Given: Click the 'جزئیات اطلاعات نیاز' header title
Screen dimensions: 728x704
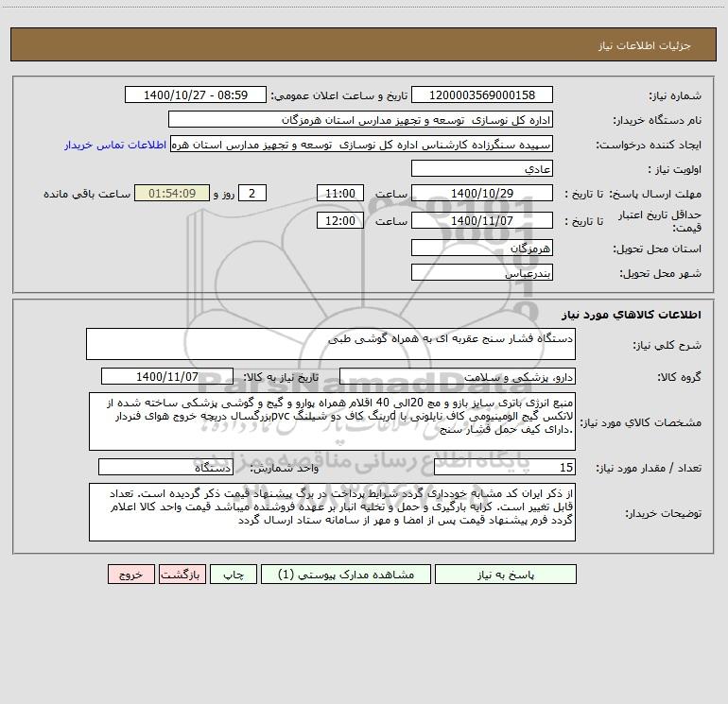Looking at the screenshot, I should point(645,45).
